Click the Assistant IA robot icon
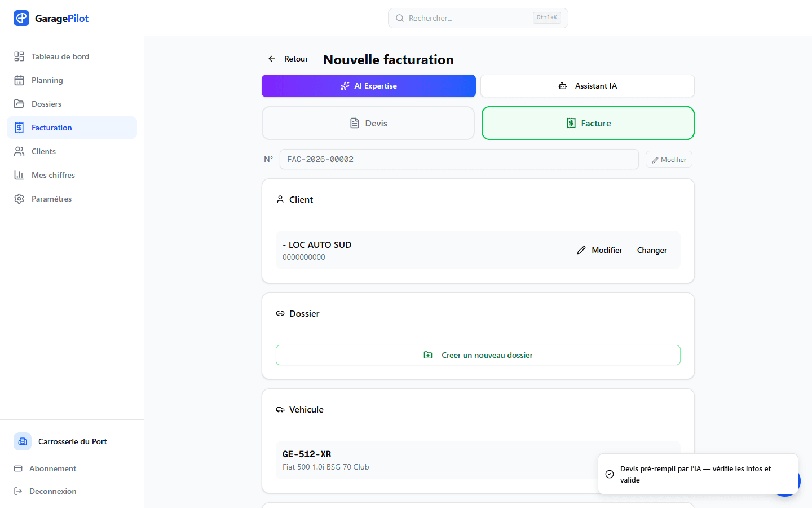Screen dimensions: 812x508 pyautogui.click(x=563, y=86)
